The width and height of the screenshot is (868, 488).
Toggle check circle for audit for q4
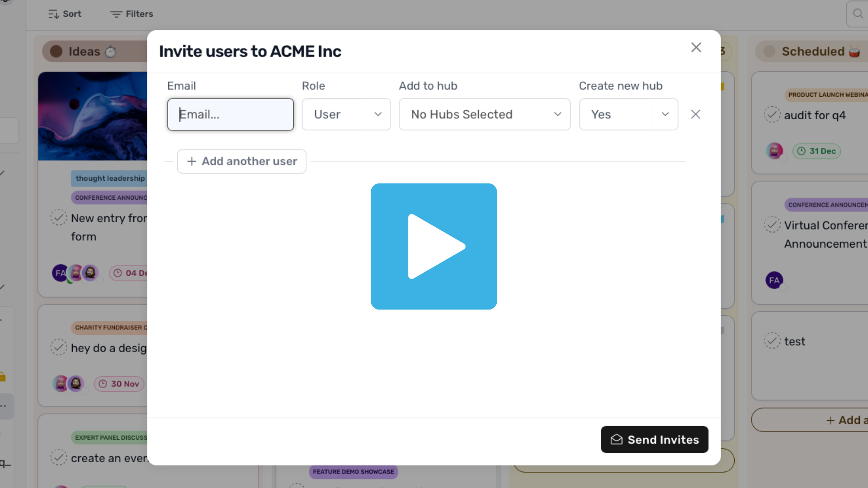[x=772, y=115]
